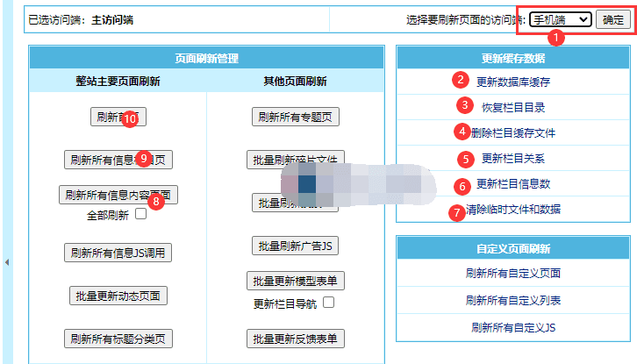Click the 刷新首页 button

point(118,117)
